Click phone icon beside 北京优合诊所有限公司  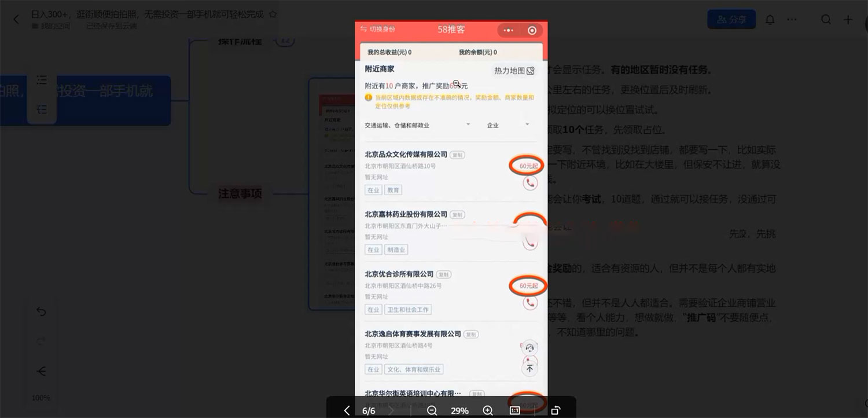pos(530,302)
